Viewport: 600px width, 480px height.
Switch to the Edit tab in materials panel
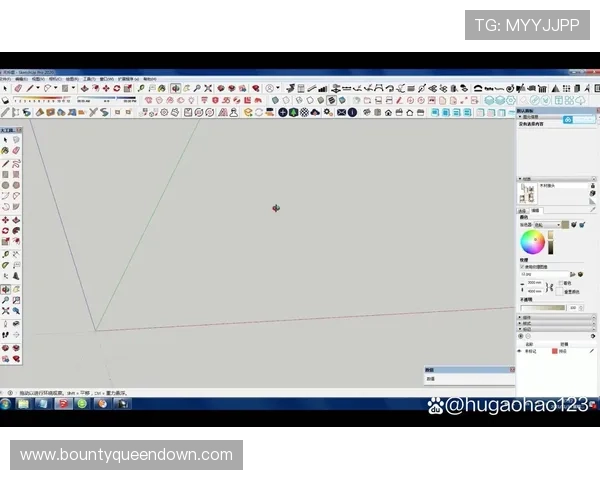point(535,210)
